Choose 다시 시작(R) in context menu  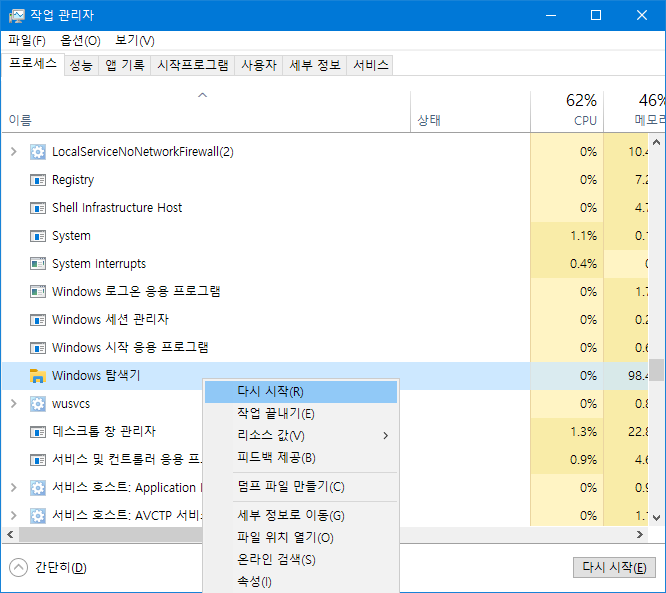301,392
